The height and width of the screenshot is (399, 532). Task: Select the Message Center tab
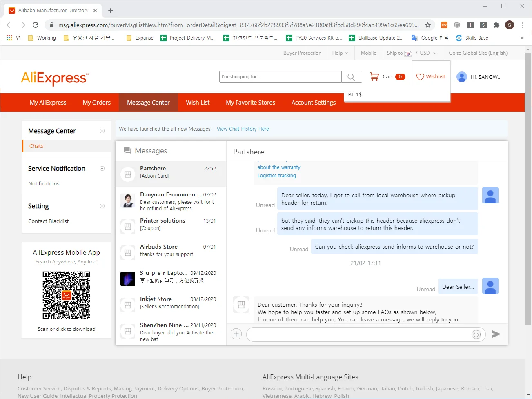(148, 103)
